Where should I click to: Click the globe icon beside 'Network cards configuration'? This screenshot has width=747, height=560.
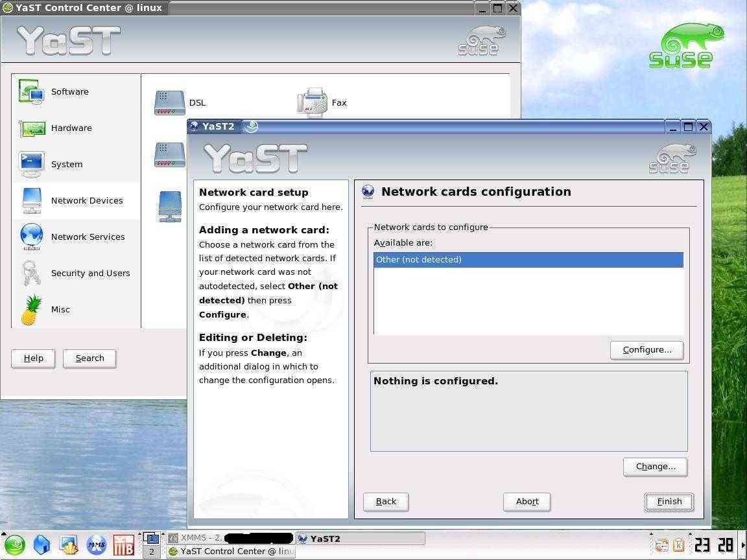(x=368, y=192)
